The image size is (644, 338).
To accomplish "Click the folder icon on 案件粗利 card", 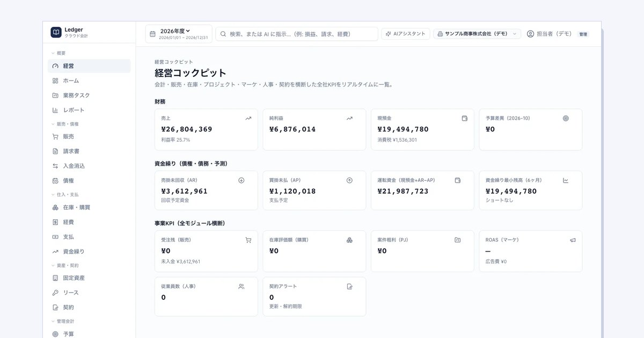I will pyautogui.click(x=458, y=240).
